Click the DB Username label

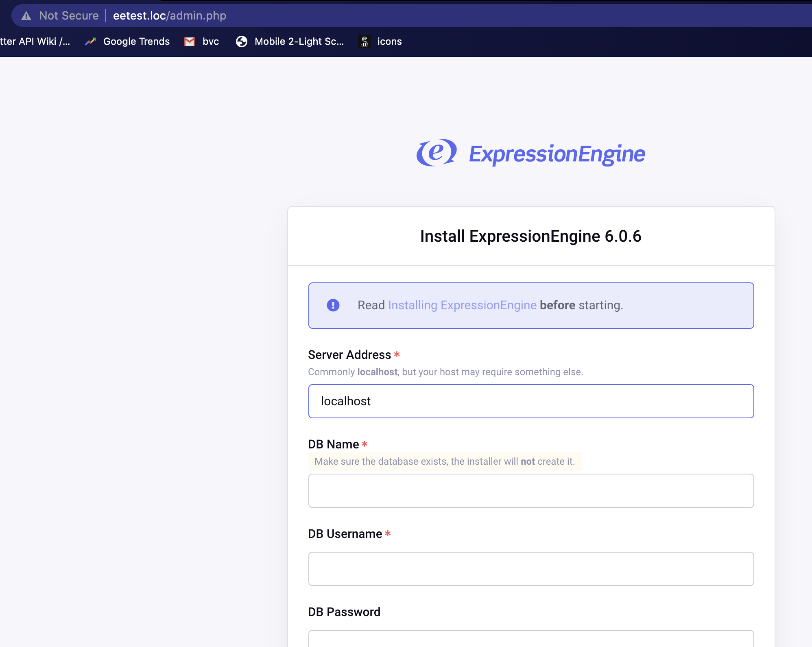pyautogui.click(x=345, y=534)
